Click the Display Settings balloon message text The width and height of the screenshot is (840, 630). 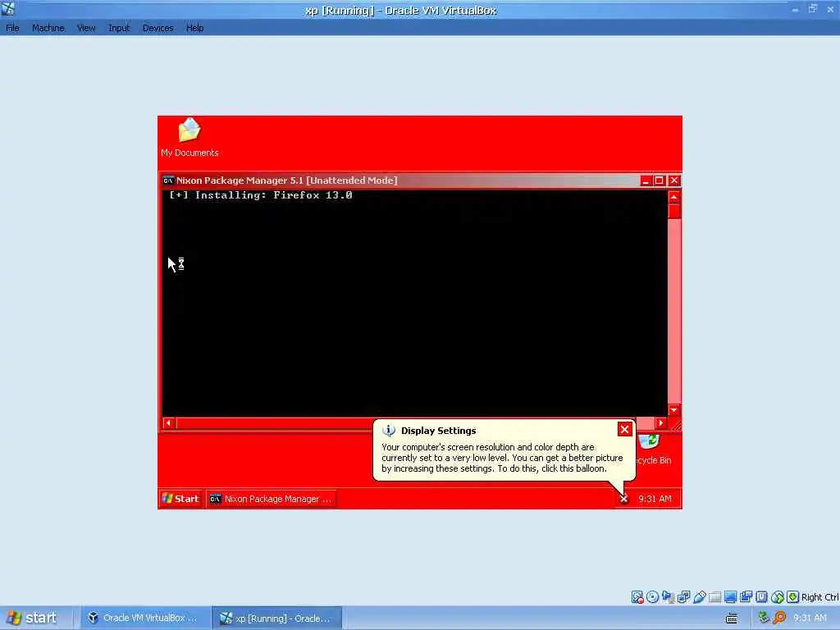502,458
